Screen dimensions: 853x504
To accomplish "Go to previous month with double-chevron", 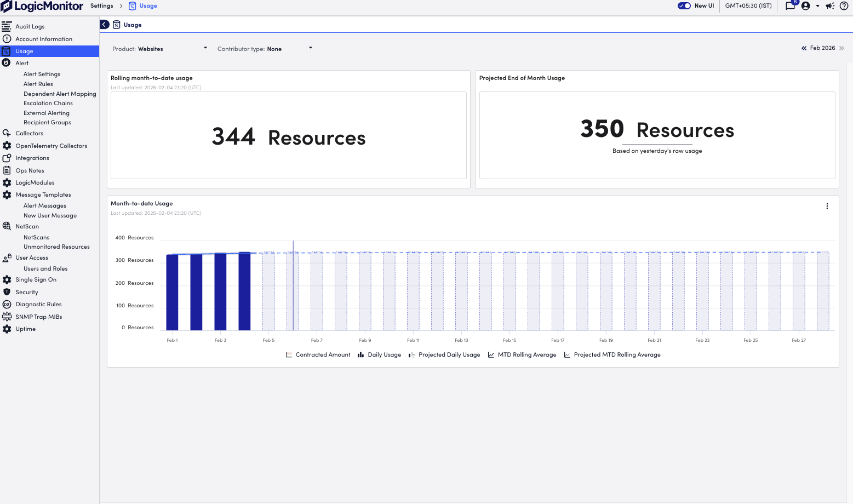I will [804, 48].
